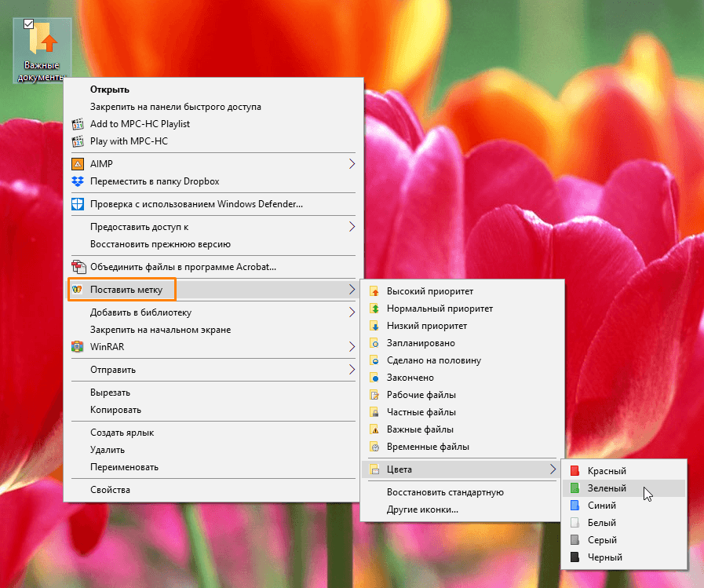Select Закрепить на панели быстрого доступа

tap(176, 107)
